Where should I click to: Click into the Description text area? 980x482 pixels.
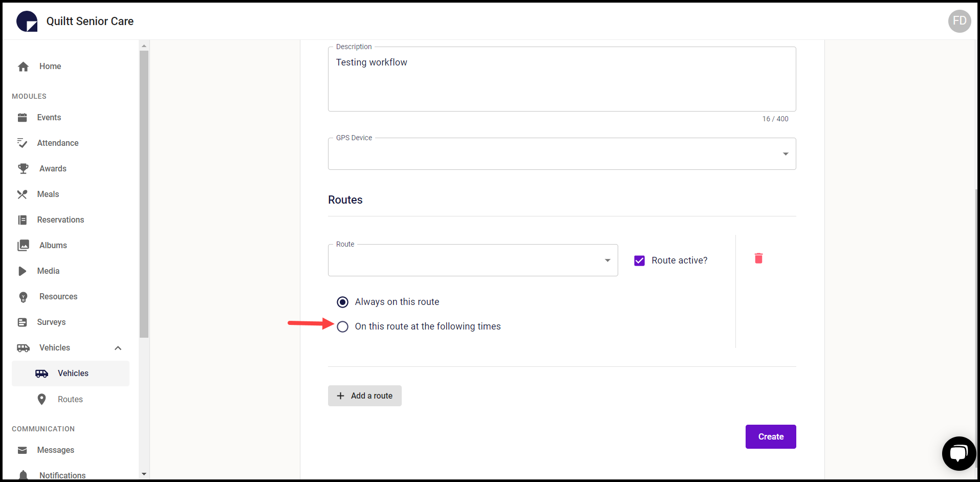(561, 79)
